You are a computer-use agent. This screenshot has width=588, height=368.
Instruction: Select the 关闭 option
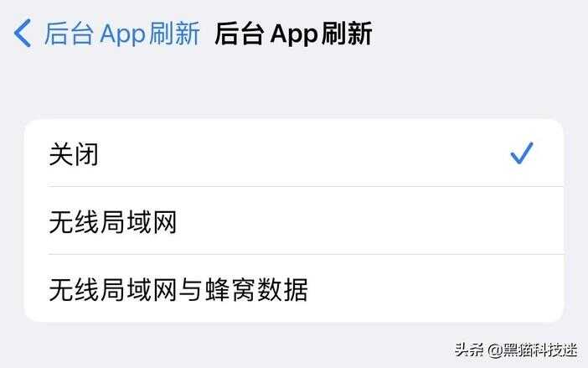click(294, 153)
